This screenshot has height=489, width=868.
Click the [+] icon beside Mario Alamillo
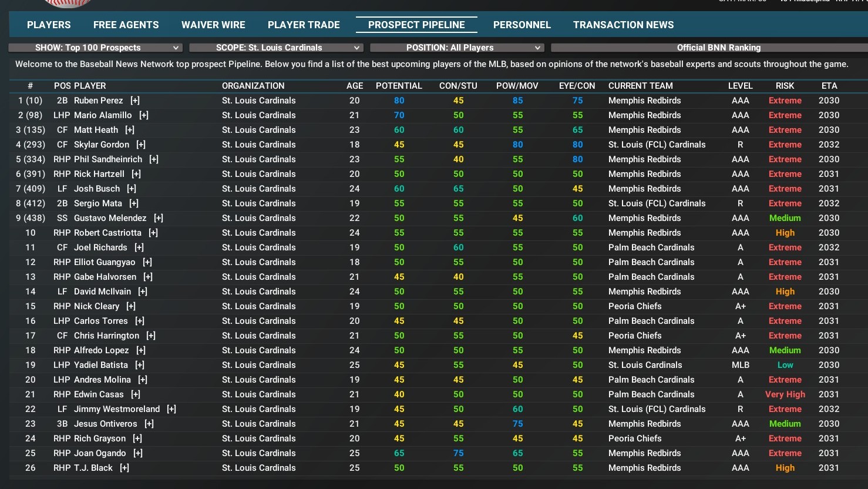[144, 115]
